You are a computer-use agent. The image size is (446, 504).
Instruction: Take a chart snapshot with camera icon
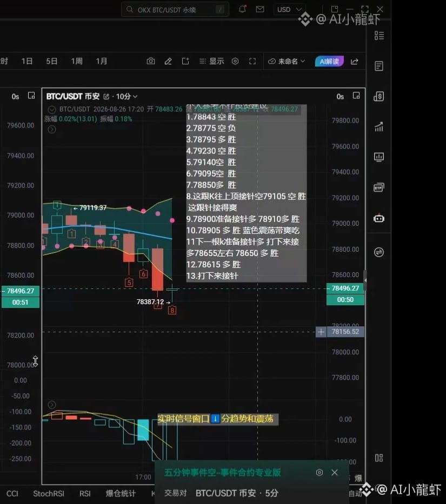(151, 61)
